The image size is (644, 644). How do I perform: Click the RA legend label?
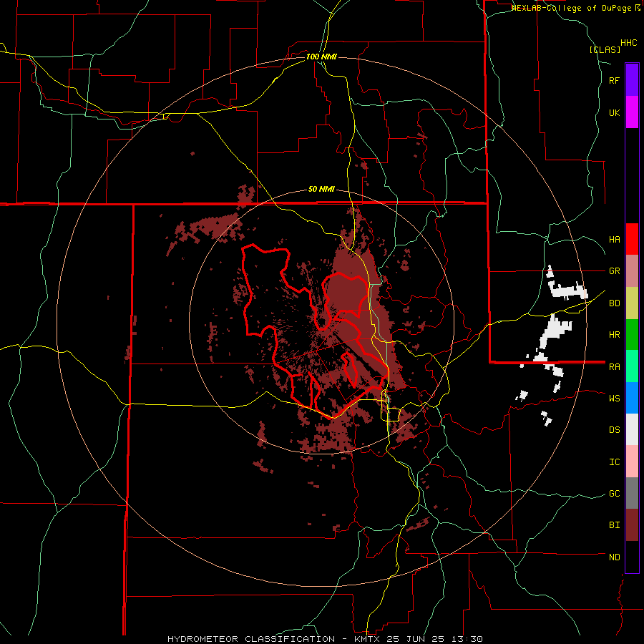click(614, 366)
